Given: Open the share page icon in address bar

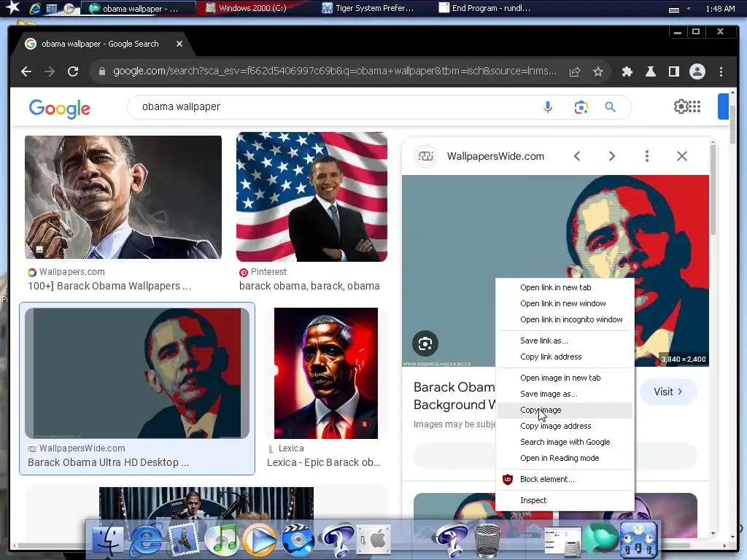Looking at the screenshot, I should (575, 71).
